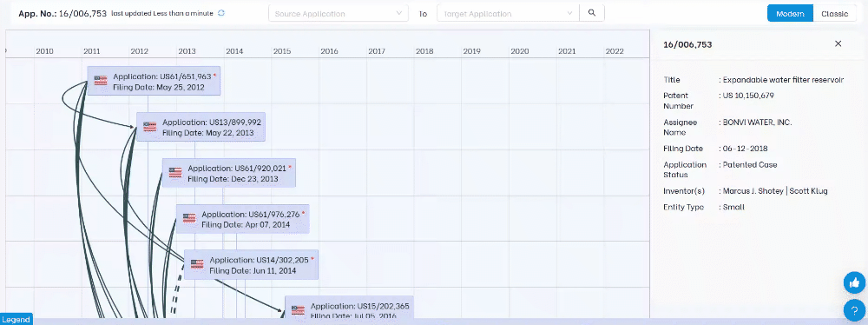Click US flag on US61/920,021 node
Image resolution: width=868 pixels, height=325 pixels.
(x=175, y=172)
